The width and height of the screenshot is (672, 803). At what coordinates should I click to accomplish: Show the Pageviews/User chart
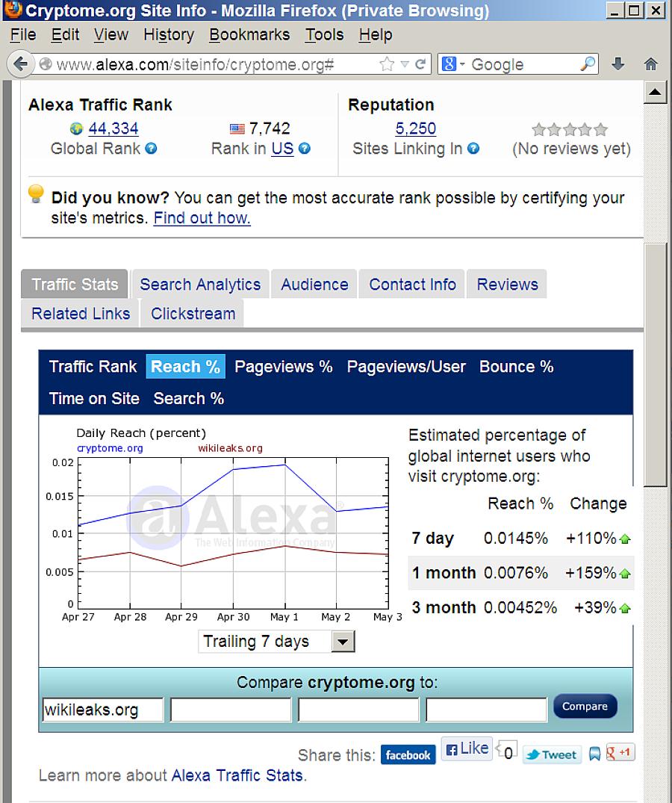pos(406,367)
